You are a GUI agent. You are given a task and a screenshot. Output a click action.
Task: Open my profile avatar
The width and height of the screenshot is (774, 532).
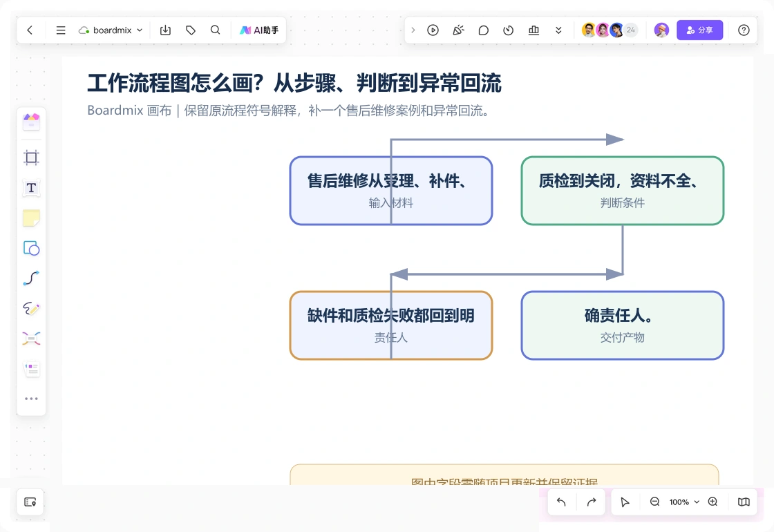pyautogui.click(x=661, y=30)
